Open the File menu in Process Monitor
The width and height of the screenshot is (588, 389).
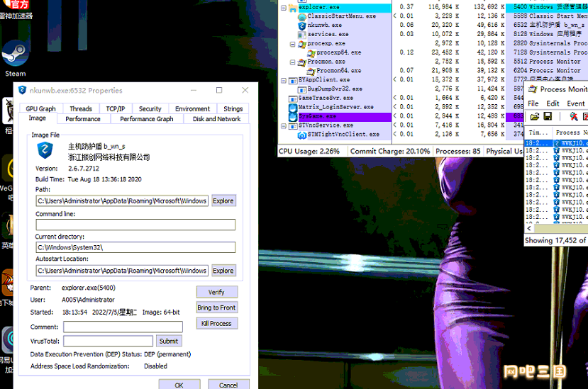[533, 103]
